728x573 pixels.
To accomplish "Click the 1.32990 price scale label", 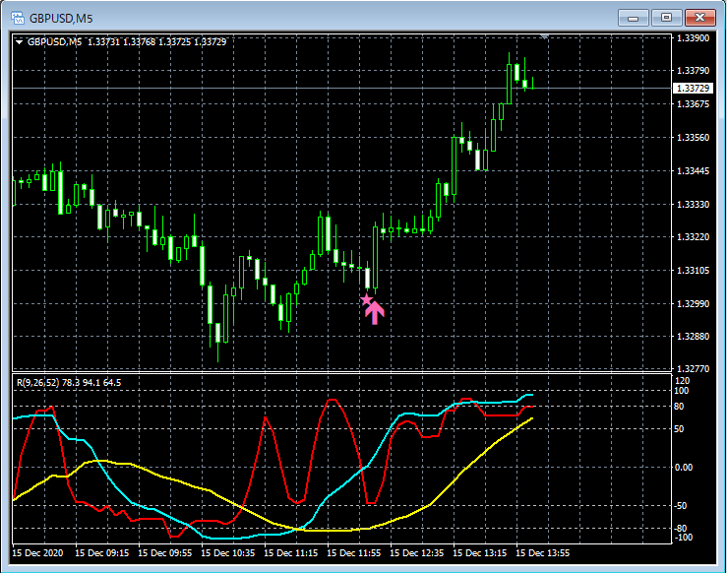I will tap(694, 304).
